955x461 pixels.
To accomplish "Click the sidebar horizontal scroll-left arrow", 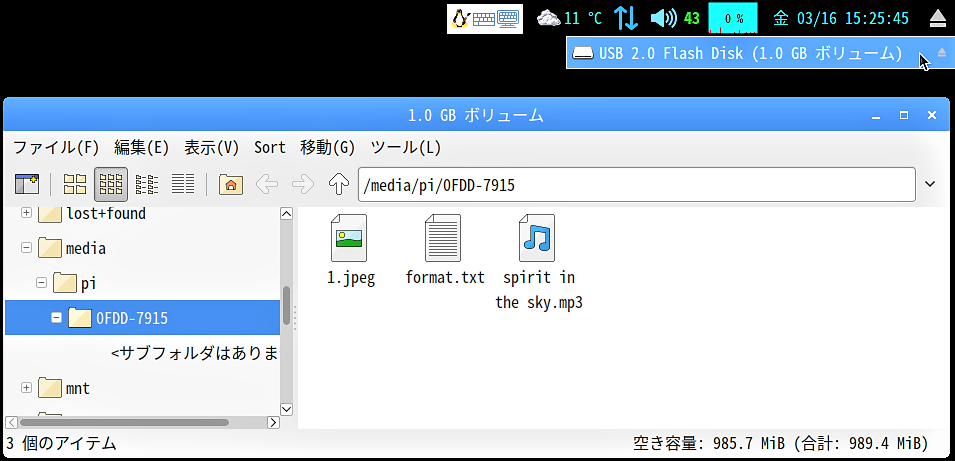I will tap(12, 422).
